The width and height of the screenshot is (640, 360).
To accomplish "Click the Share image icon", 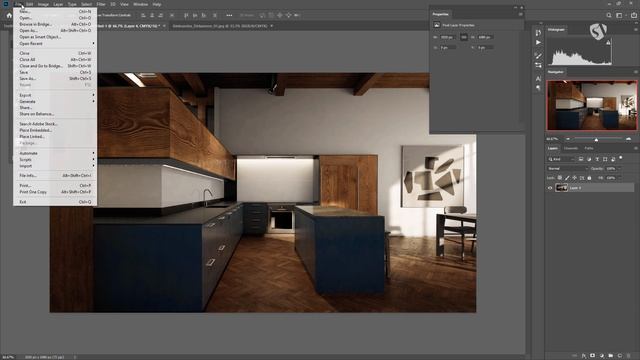I will click(634, 16).
